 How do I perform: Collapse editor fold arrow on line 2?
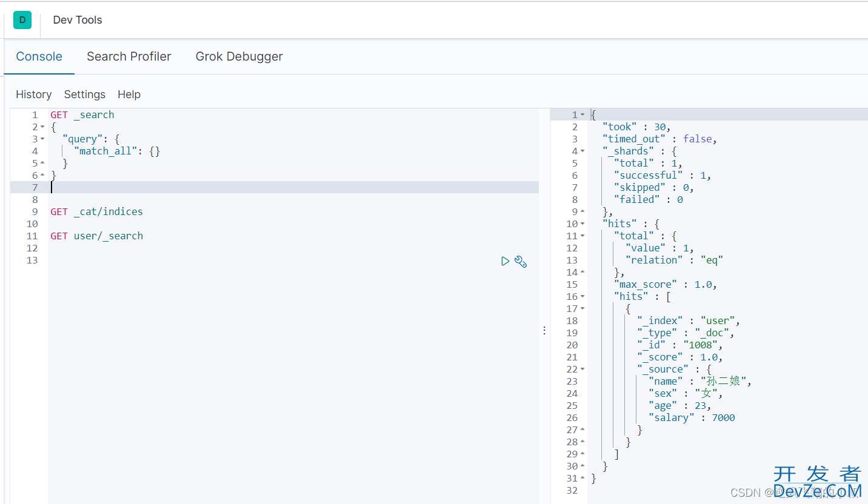coord(42,127)
